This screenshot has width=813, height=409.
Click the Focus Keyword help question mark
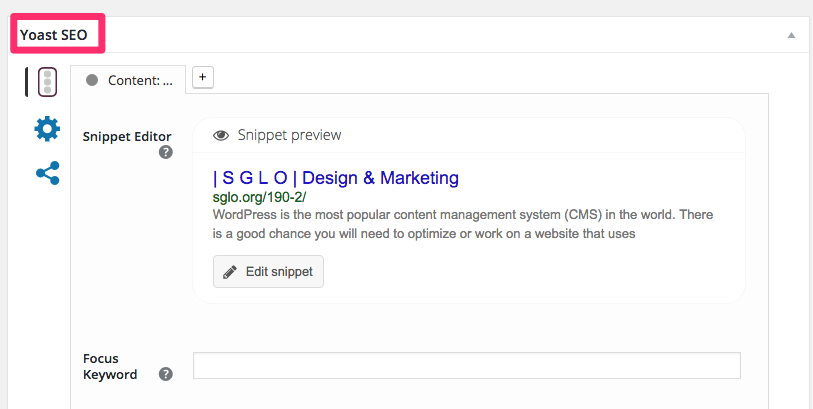click(x=165, y=374)
